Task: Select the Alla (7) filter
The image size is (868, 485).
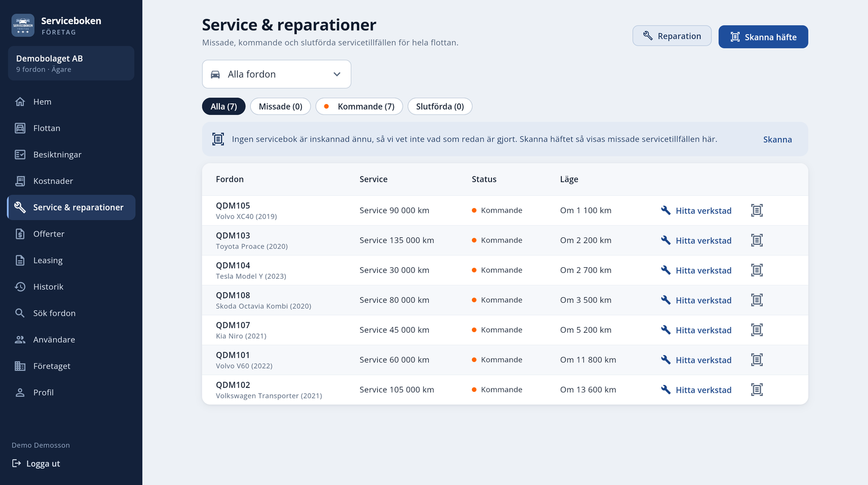Action: click(x=224, y=106)
